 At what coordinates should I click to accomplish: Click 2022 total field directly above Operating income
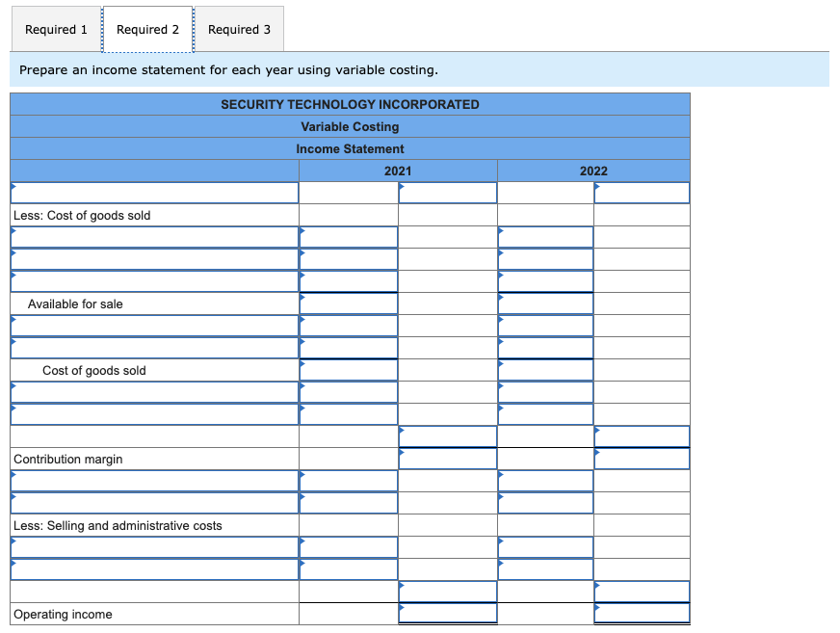(x=642, y=592)
